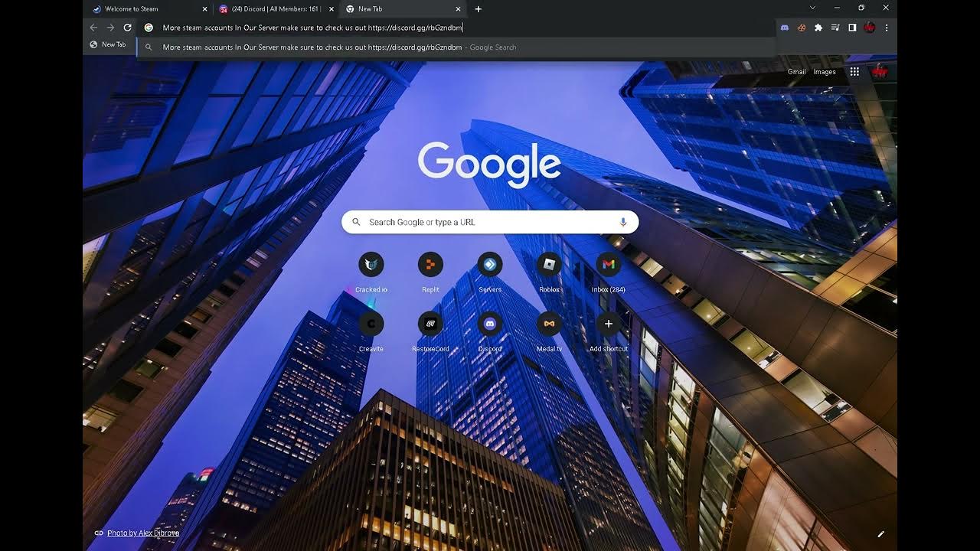Open the Google apps grid
980x551 pixels.
click(854, 72)
